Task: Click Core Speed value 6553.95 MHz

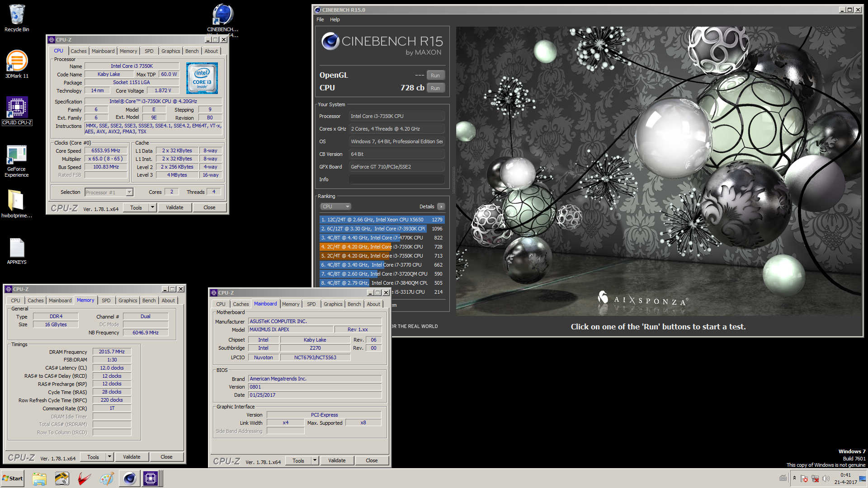Action: pos(106,150)
